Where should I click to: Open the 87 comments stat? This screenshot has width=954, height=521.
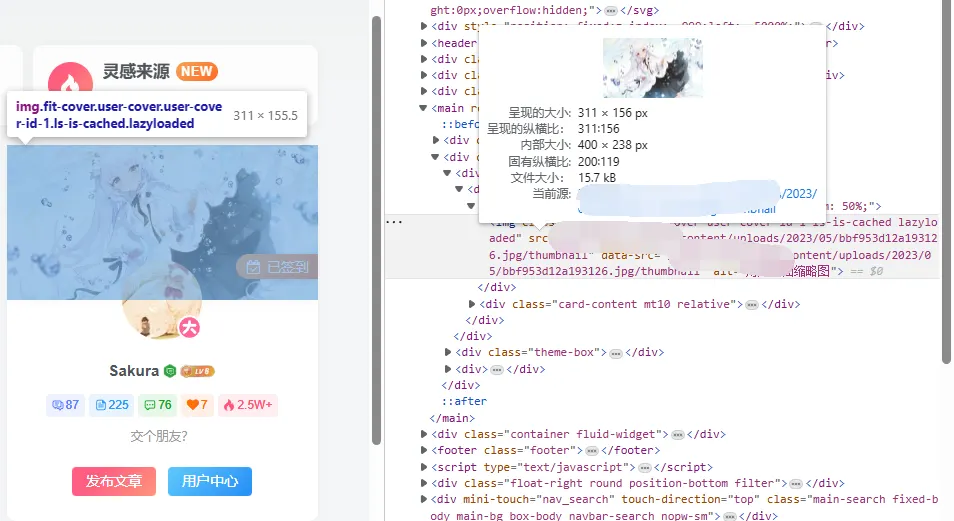[65, 405]
